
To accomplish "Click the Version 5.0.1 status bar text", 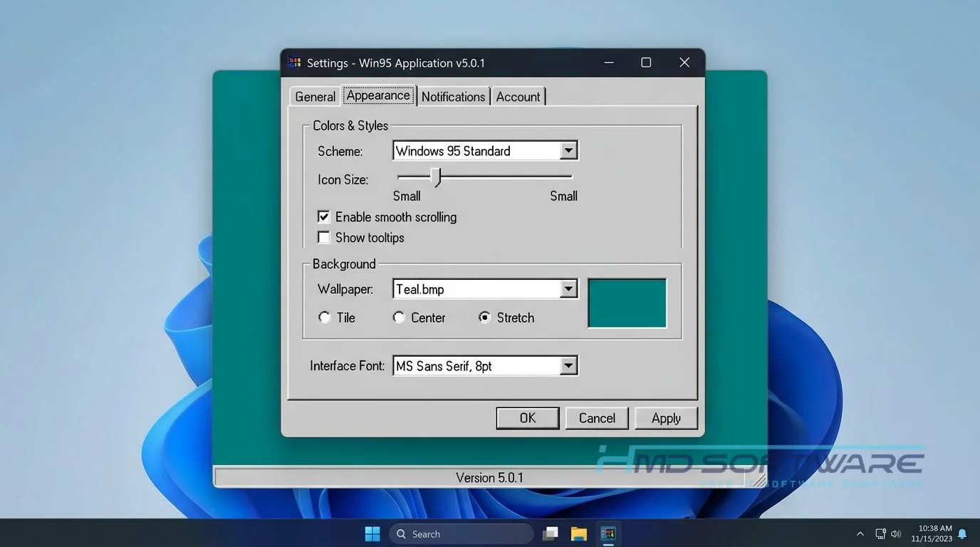I will click(x=489, y=477).
